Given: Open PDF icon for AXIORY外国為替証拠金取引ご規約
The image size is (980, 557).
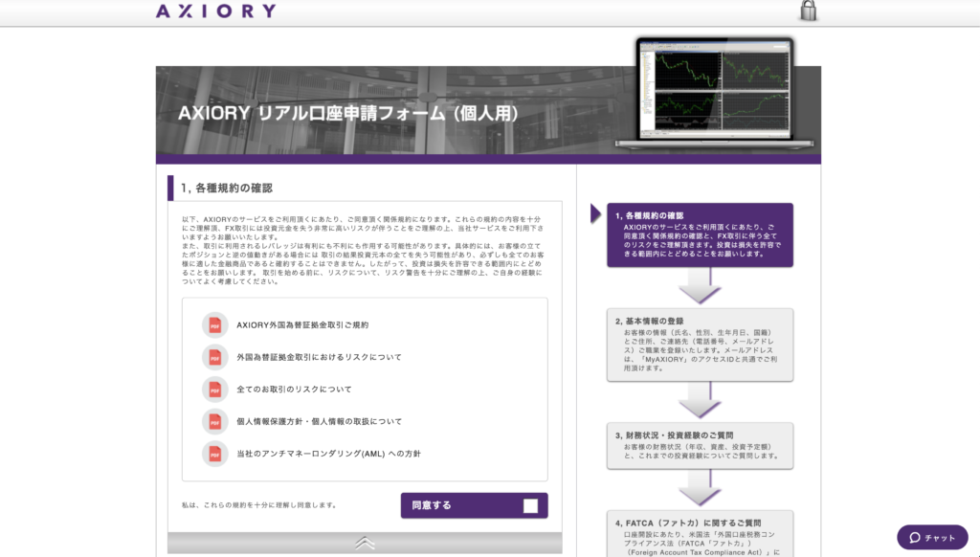Looking at the screenshot, I should coord(215,325).
